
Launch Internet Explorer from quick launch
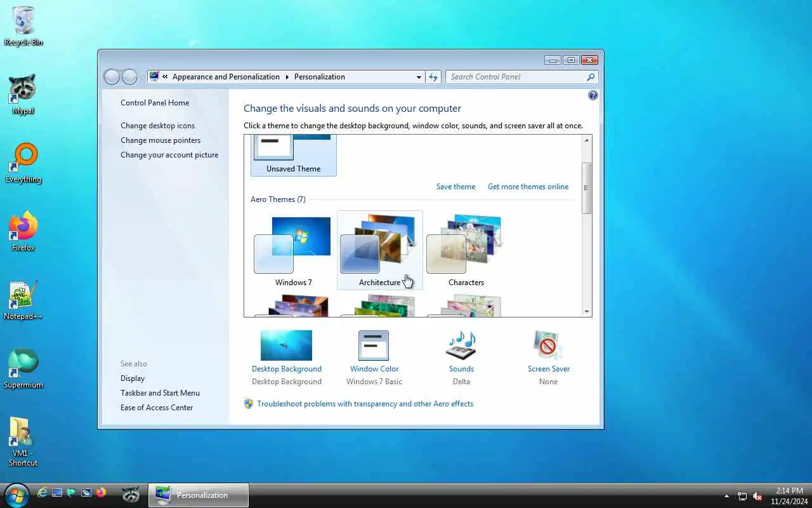[x=43, y=493]
